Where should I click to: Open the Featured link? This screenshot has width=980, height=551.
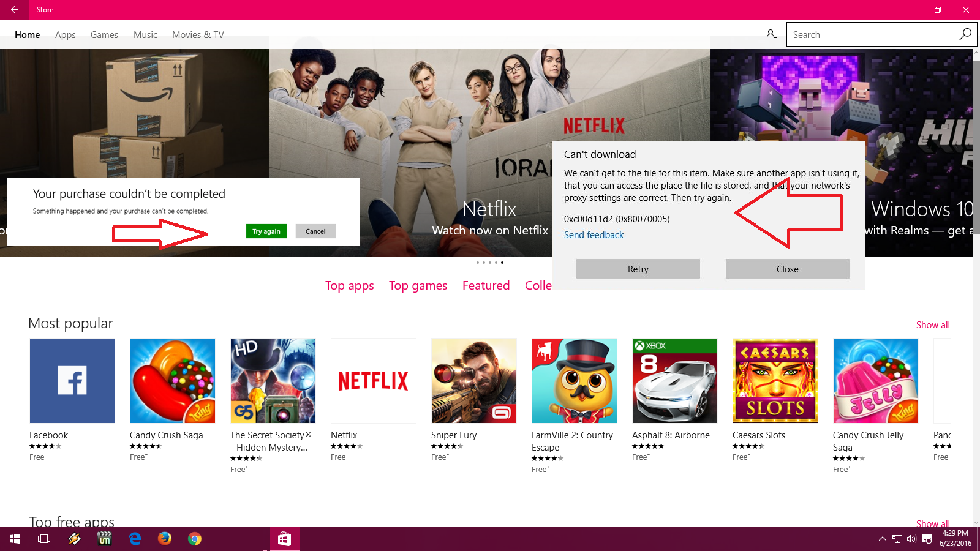[486, 286]
